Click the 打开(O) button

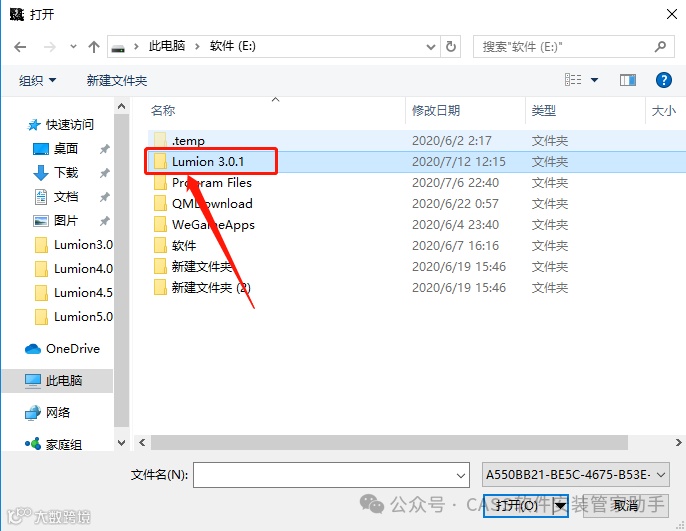click(x=517, y=506)
